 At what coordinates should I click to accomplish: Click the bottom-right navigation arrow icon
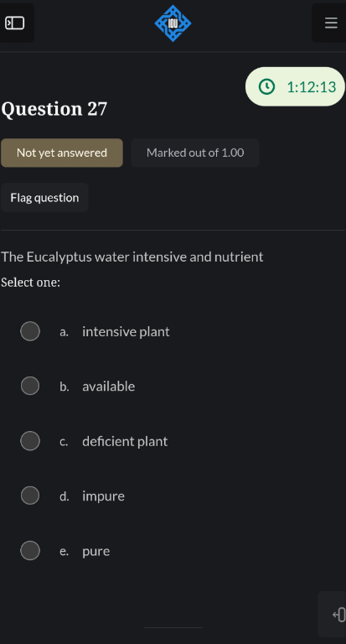coord(338,615)
